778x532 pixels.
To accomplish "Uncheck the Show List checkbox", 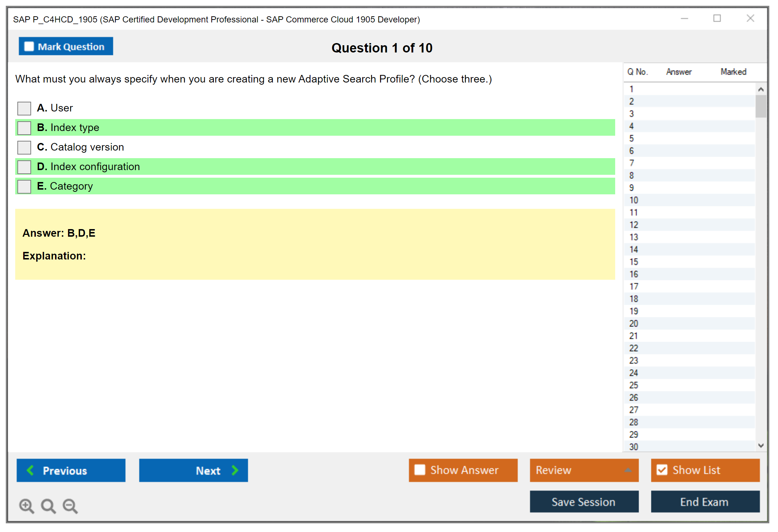I will click(x=662, y=470).
